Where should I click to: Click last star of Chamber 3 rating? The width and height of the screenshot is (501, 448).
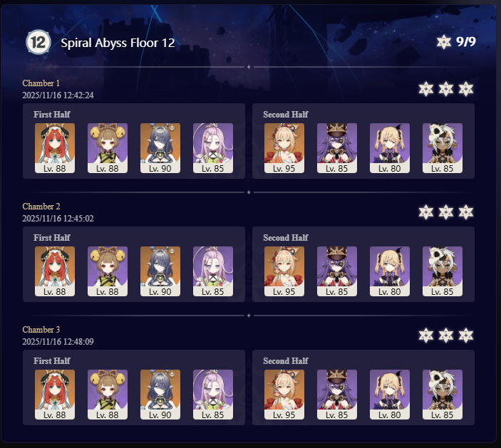click(x=465, y=335)
